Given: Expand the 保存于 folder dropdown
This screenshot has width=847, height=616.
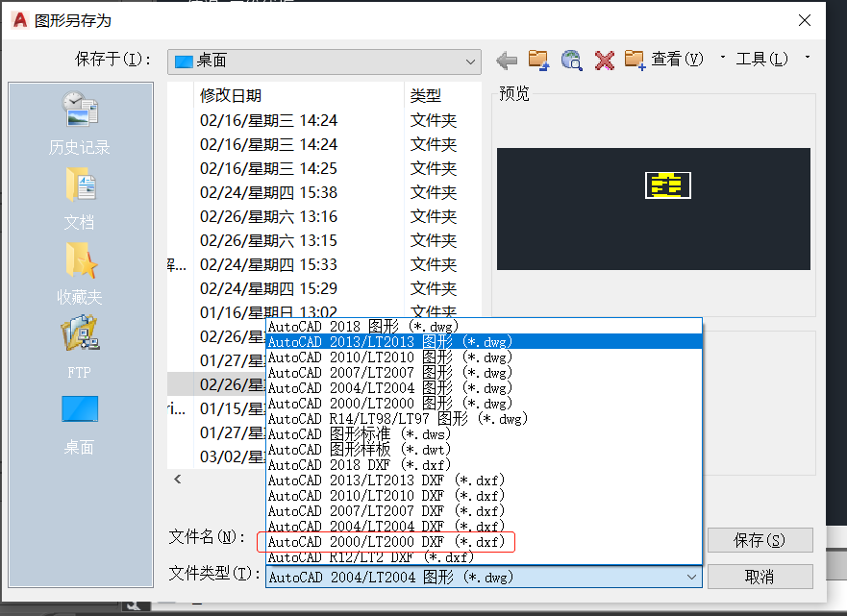Looking at the screenshot, I should (470, 62).
